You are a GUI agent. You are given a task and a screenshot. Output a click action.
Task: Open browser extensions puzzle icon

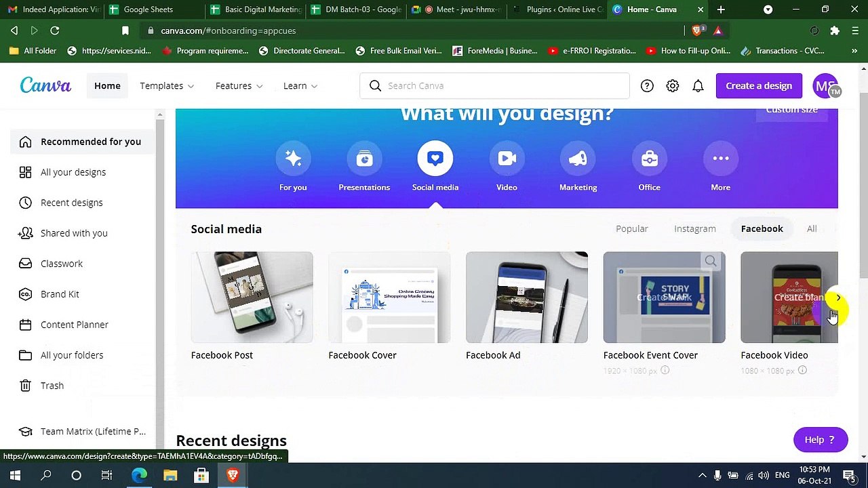835,30
